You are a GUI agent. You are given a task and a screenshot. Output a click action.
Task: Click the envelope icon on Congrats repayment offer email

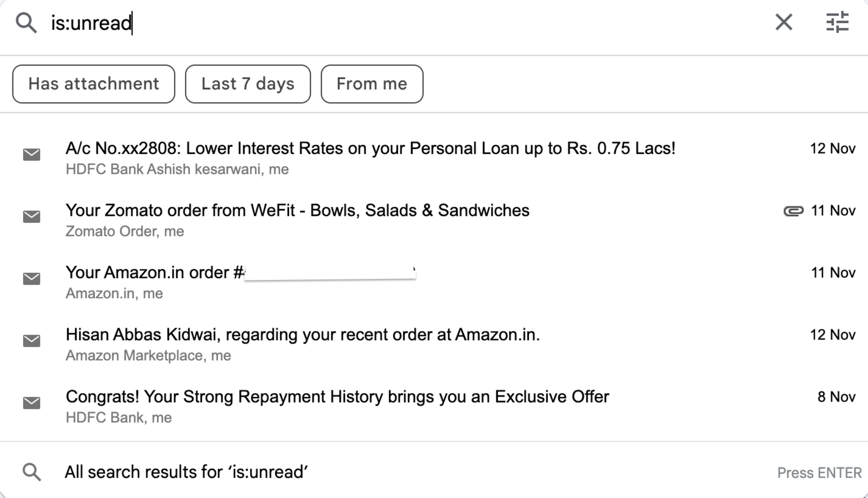click(31, 403)
